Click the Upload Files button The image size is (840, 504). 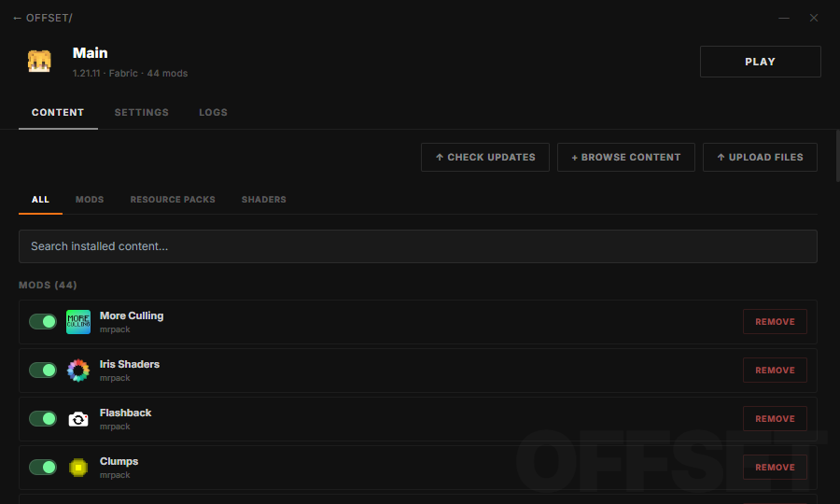[x=760, y=157]
